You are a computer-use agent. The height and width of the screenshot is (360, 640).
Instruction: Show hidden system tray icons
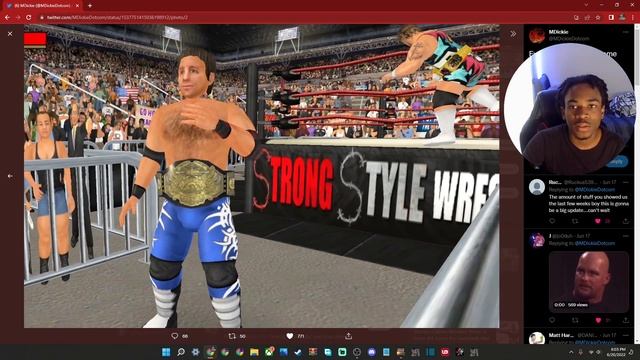(x=571, y=352)
